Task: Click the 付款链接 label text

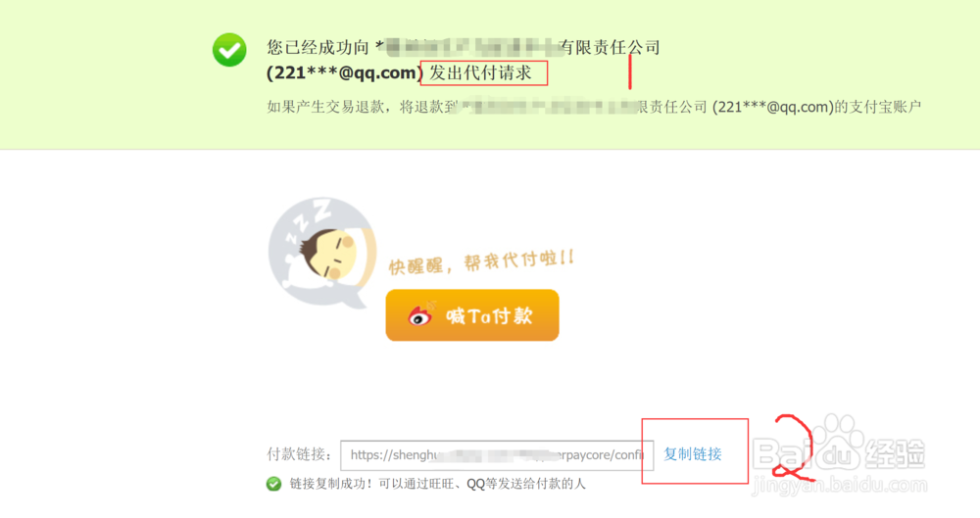Action: click(x=299, y=454)
